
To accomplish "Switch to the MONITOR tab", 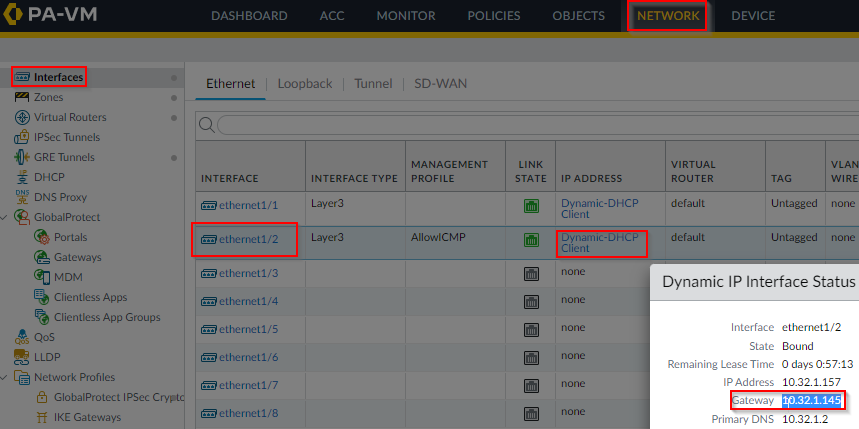I will (406, 16).
